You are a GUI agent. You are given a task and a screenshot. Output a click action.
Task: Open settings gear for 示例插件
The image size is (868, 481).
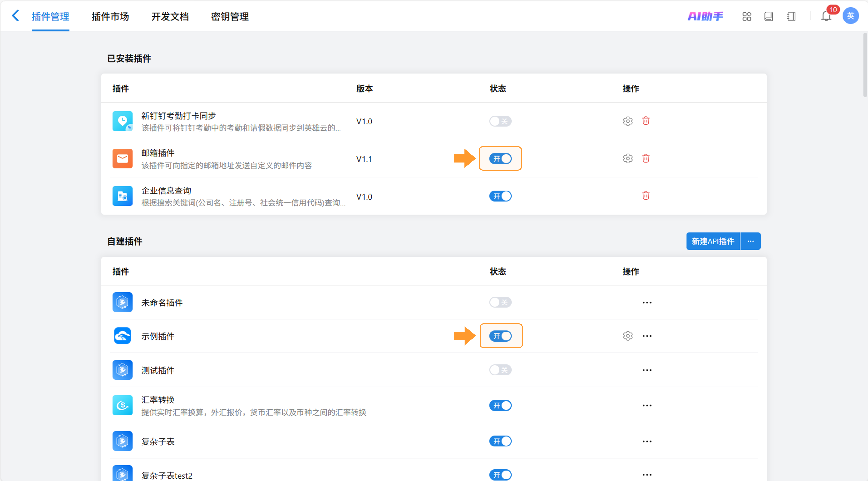pyautogui.click(x=627, y=336)
